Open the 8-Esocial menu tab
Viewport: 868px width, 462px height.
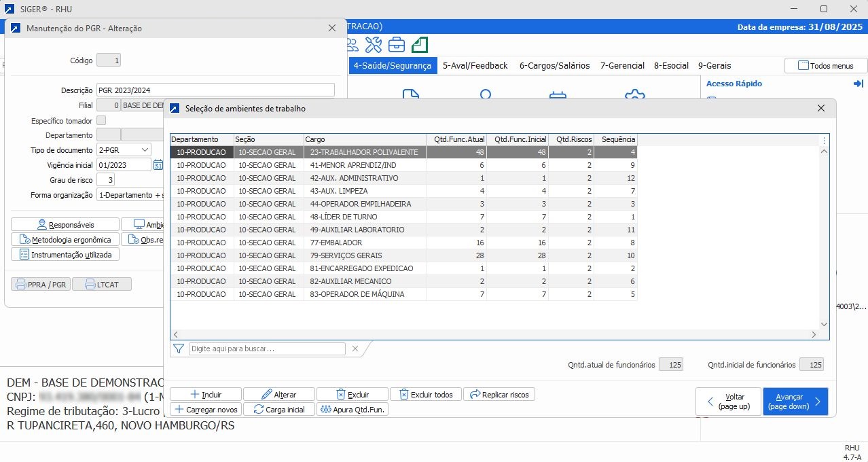pyautogui.click(x=671, y=66)
